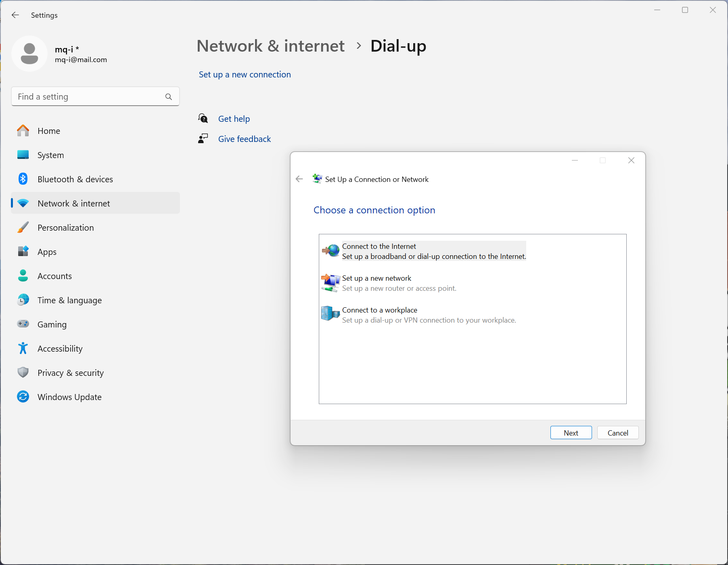The image size is (728, 565).
Task: Click the user profile avatar
Action: pos(29,54)
